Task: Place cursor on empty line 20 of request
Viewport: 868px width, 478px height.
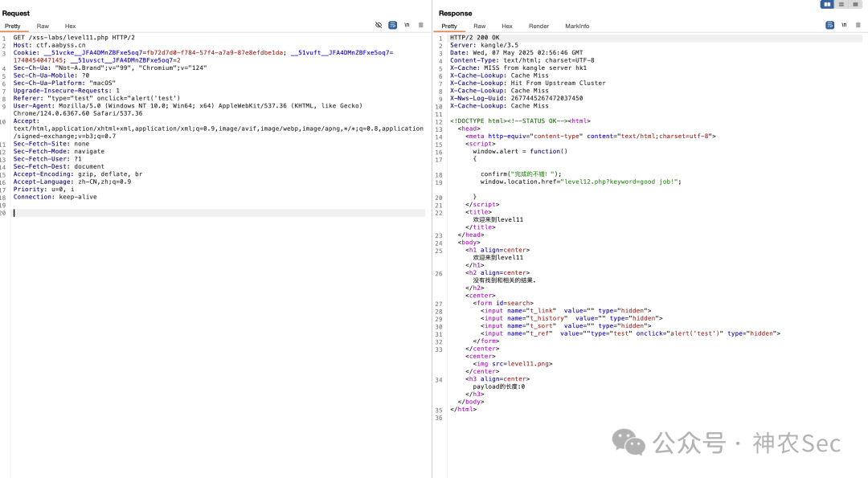Action: point(219,212)
